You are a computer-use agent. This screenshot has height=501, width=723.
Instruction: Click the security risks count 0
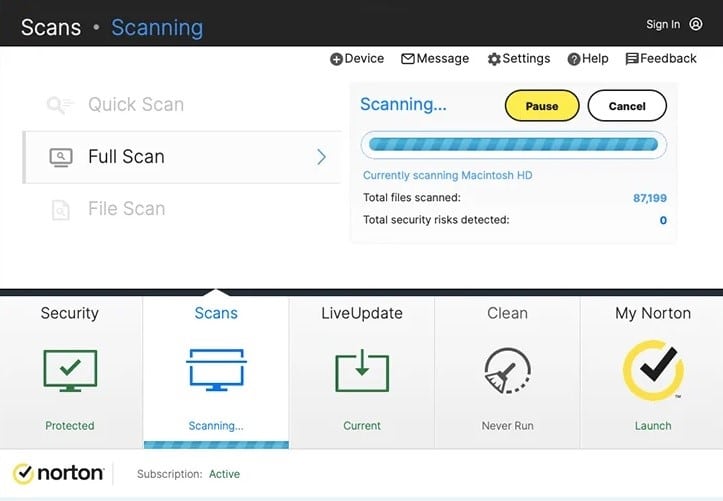tap(663, 220)
